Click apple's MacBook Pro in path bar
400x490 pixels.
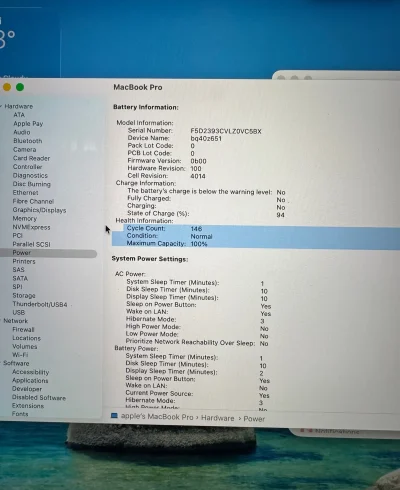point(157,417)
